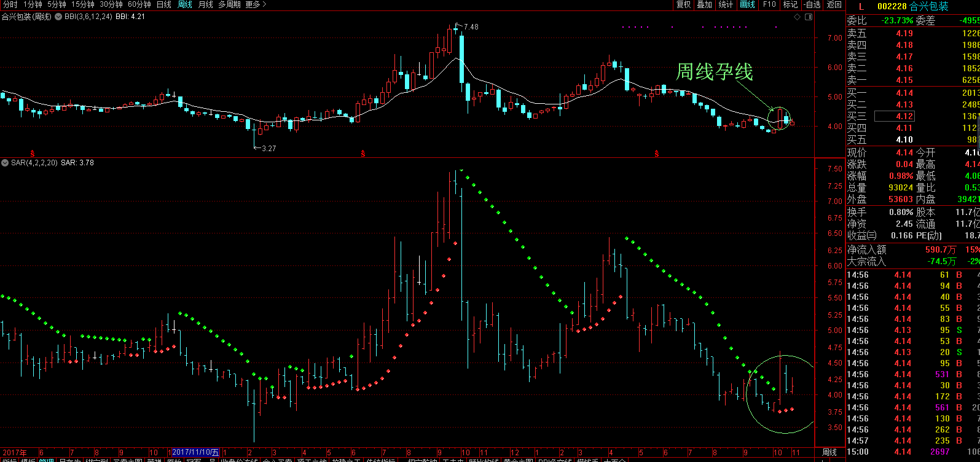Click the 总量 93024 value

[901, 187]
